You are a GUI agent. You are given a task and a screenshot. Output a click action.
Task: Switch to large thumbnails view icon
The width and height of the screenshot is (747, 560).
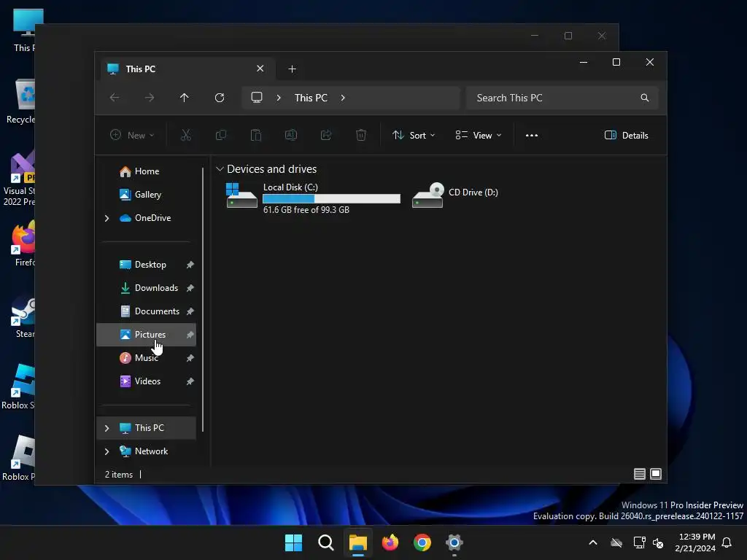pyautogui.click(x=656, y=474)
